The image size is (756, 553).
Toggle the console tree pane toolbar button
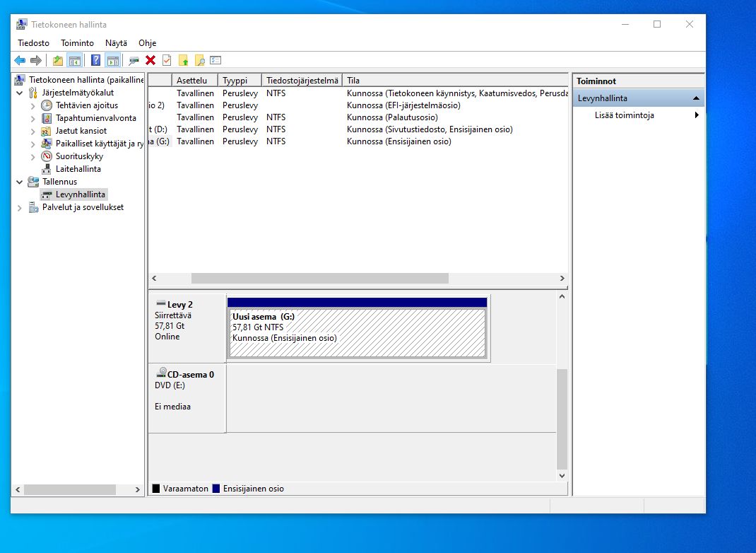click(x=74, y=61)
